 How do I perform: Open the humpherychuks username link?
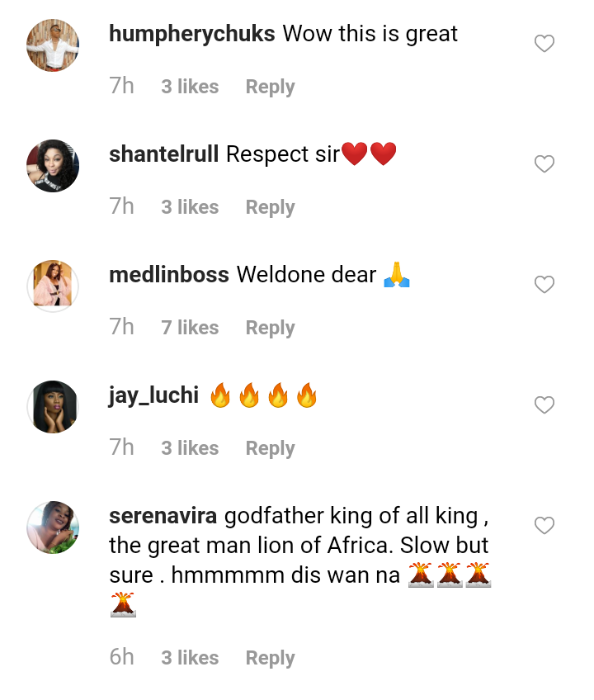[191, 34]
